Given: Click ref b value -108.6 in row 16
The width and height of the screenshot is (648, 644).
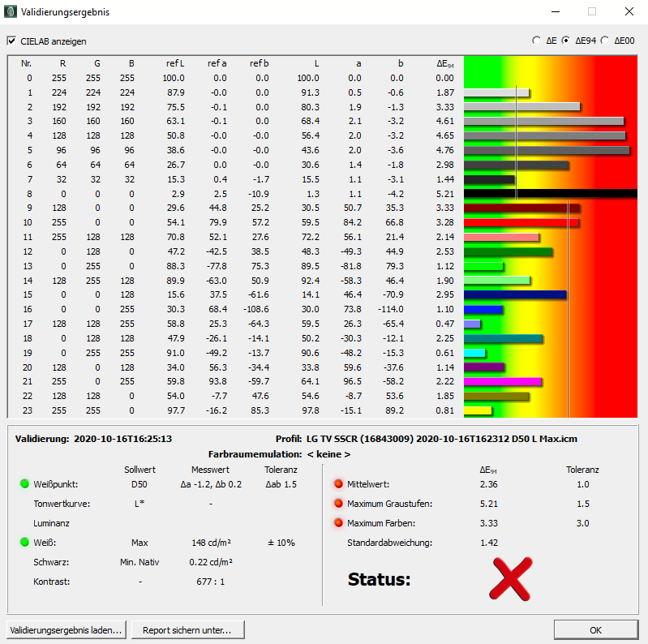Looking at the screenshot, I should 255,309.
